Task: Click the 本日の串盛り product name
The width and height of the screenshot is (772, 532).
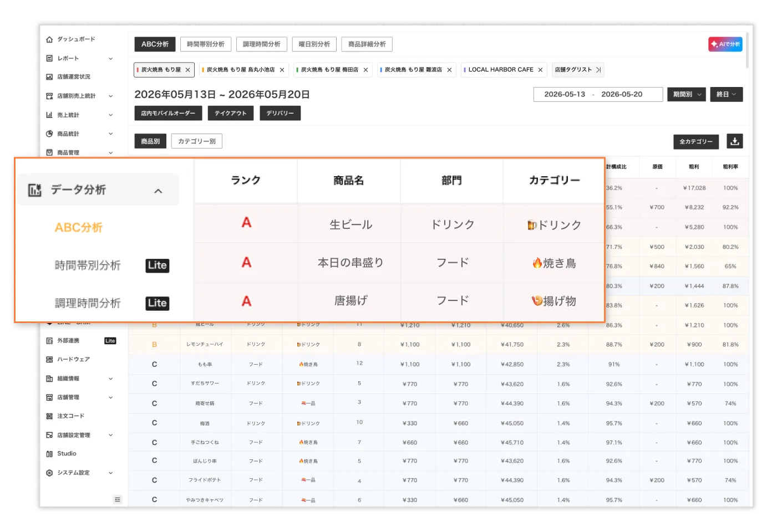Action: [351, 263]
